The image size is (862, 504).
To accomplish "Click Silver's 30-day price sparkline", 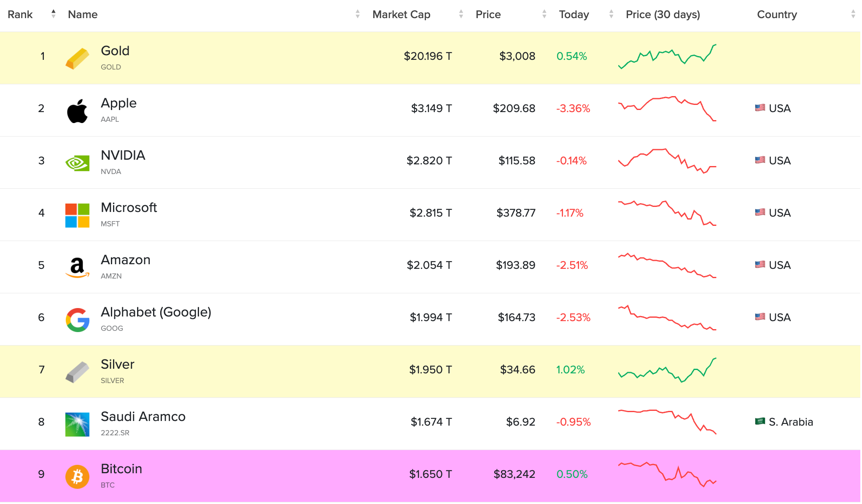I will click(x=667, y=370).
